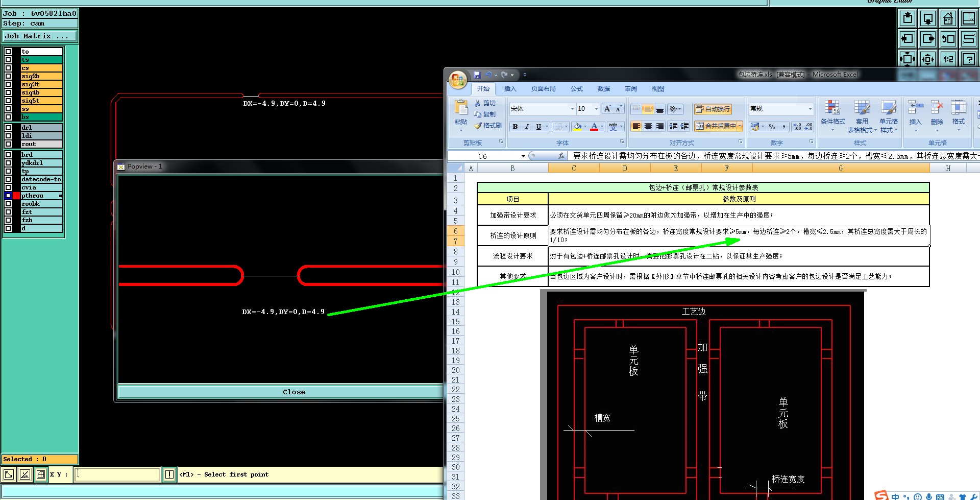
Task: Toggle the checkbox for layer ts
Action: (8, 60)
